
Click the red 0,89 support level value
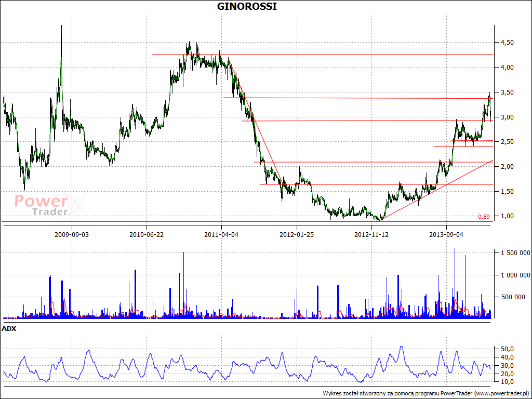pos(484,217)
